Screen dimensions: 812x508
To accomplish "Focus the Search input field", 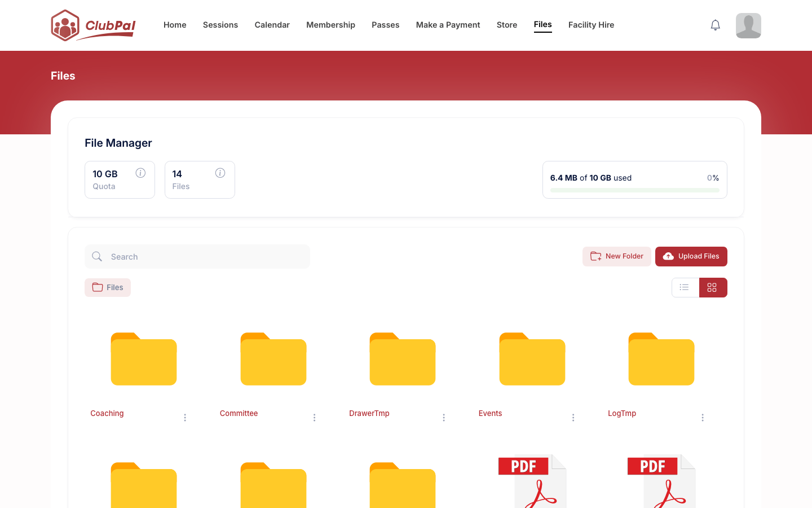I will (x=197, y=256).
